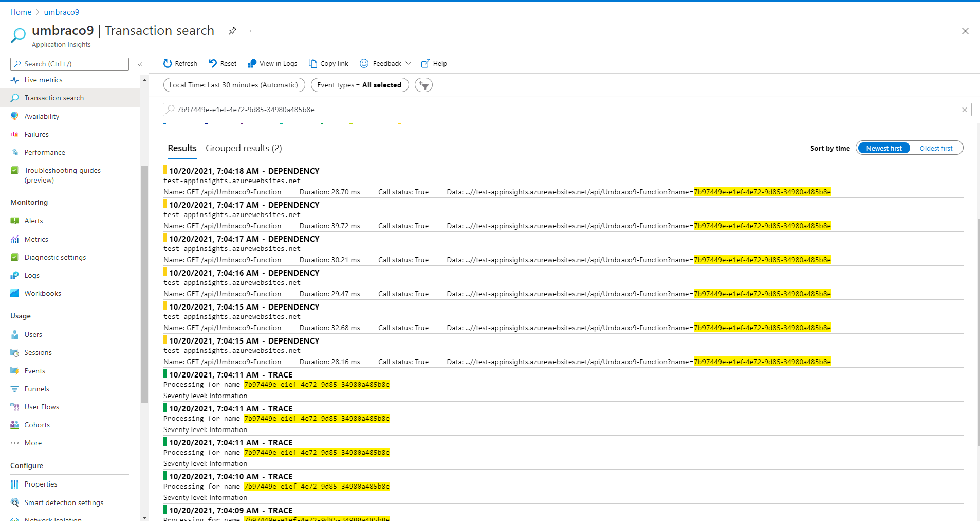Screen dimensions: 980x521
Task: Go to umbraco9 breadcrumb
Action: pyautogui.click(x=62, y=12)
